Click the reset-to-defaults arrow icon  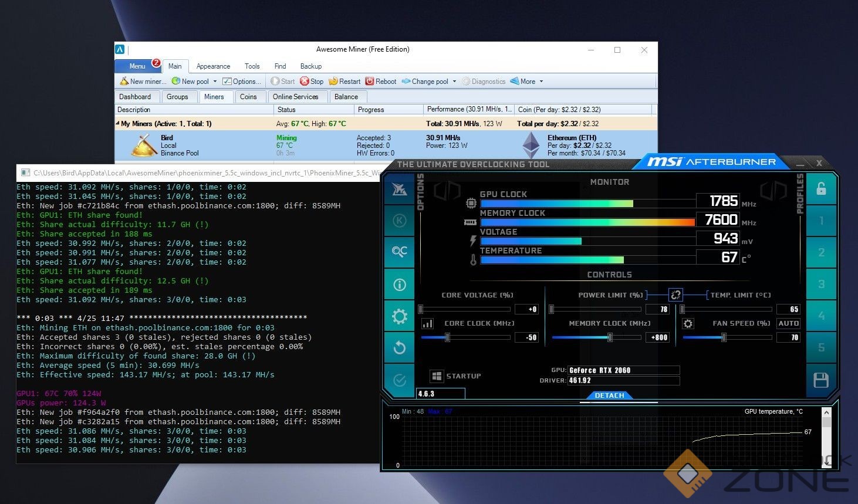click(x=400, y=348)
